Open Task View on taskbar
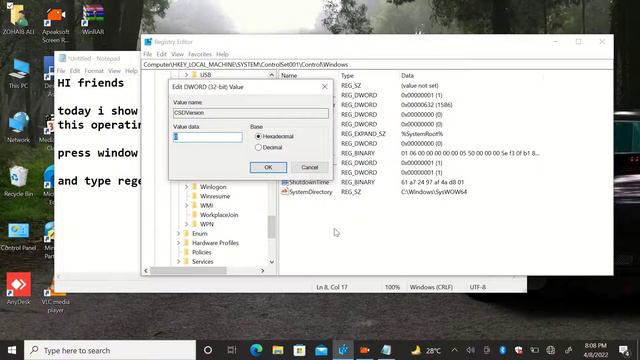640x360 pixels. [232, 350]
